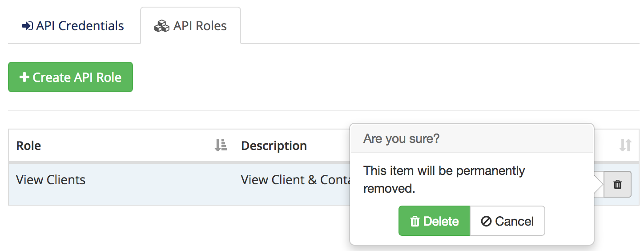Image resolution: width=644 pixels, height=251 pixels.
Task: Sort by the Role column sort icon
Action: (x=221, y=145)
